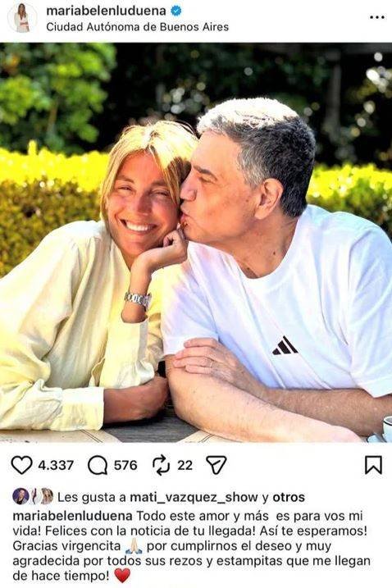
Task: Tap the red heart emoji in caption
Action: tap(122, 575)
